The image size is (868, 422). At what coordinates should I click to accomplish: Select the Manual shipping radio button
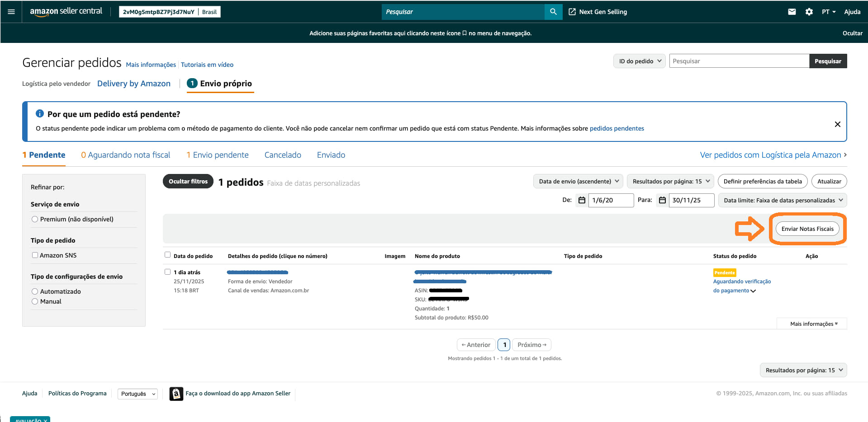point(35,301)
